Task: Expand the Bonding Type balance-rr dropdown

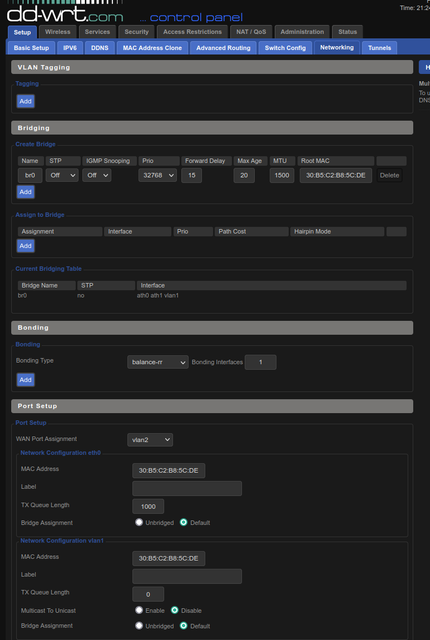Action: pos(158,362)
